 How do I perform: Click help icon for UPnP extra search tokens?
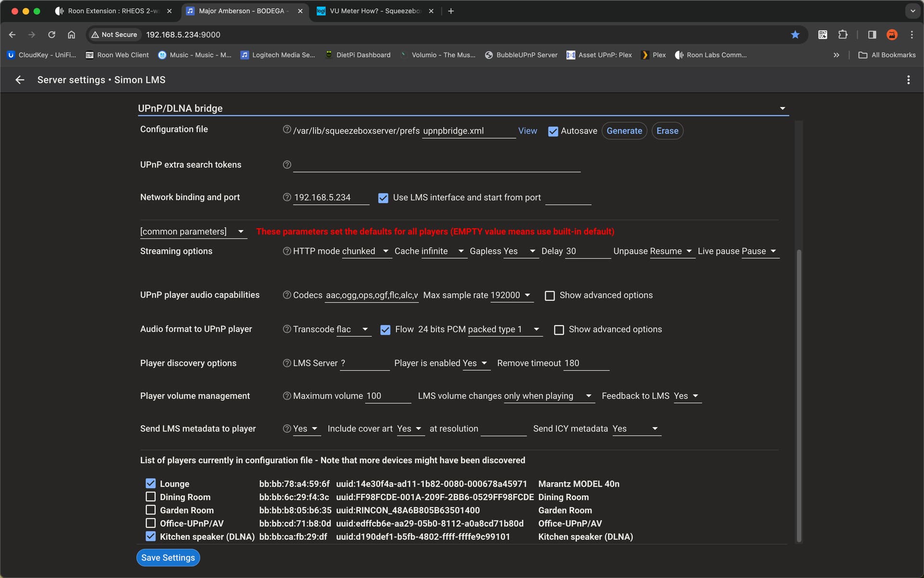click(x=287, y=165)
